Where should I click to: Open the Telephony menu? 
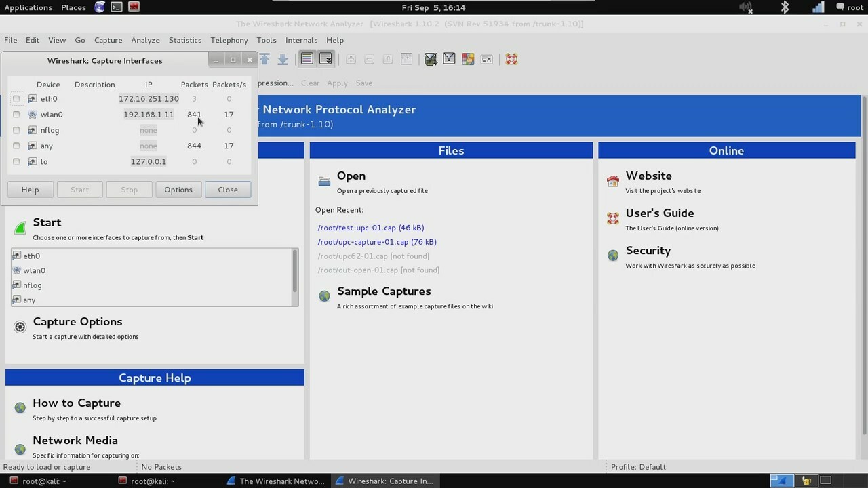click(x=229, y=40)
